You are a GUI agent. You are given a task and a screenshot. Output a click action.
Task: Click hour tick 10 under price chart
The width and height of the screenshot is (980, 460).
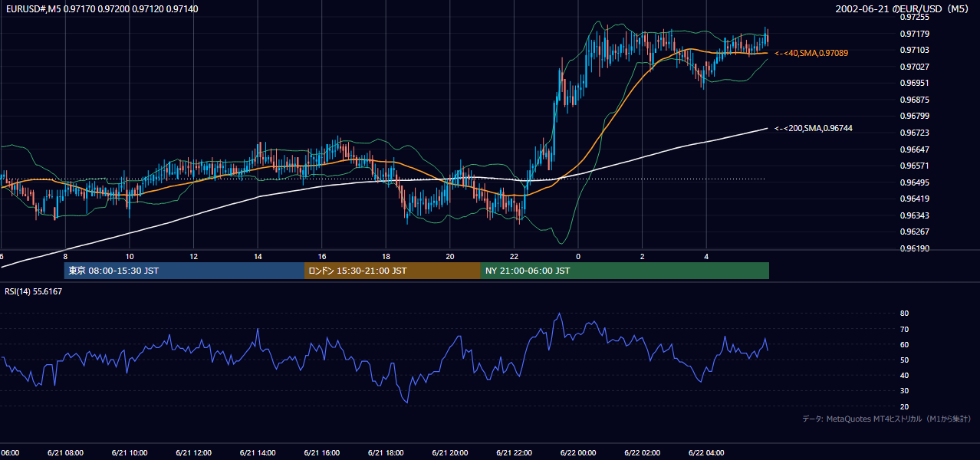(x=130, y=256)
